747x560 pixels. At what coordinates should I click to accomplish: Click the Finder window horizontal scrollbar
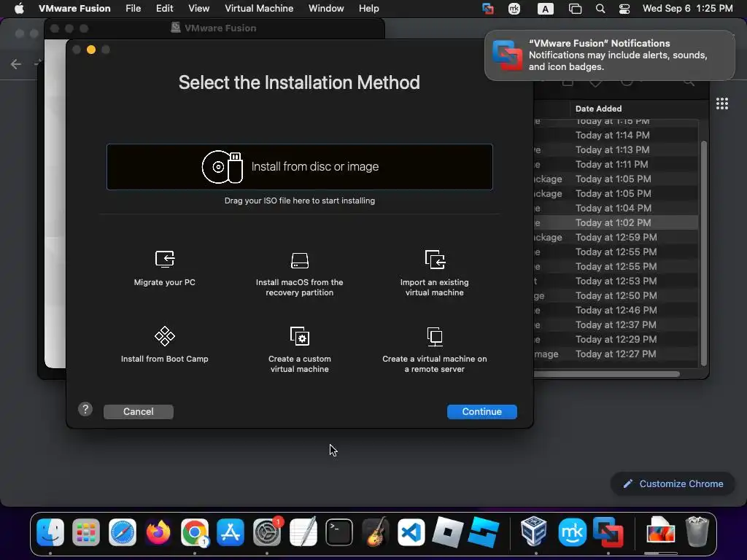coord(607,374)
